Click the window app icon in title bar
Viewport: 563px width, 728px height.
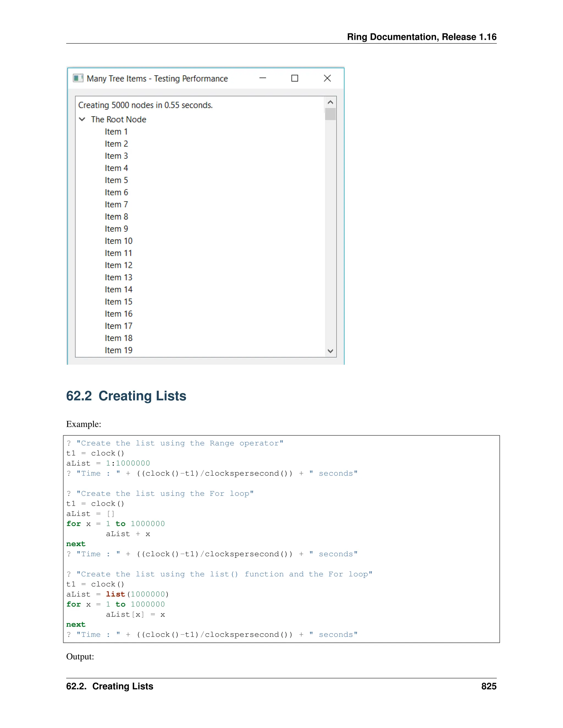pyautogui.click(x=78, y=78)
